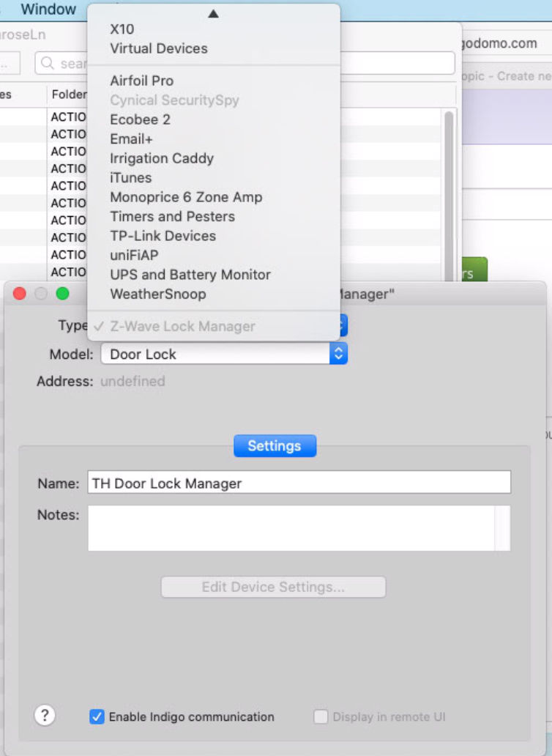
Task: Open the Window menu in the menu bar
Action: [48, 9]
